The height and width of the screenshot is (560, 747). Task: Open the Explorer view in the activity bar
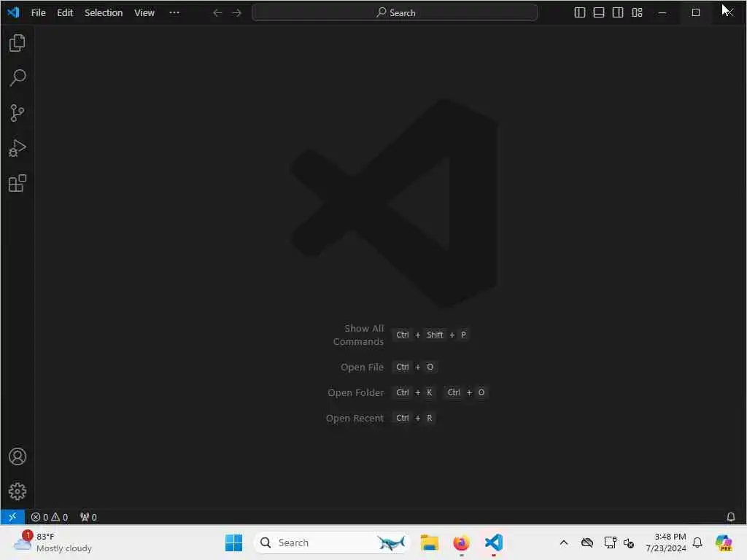click(x=18, y=43)
